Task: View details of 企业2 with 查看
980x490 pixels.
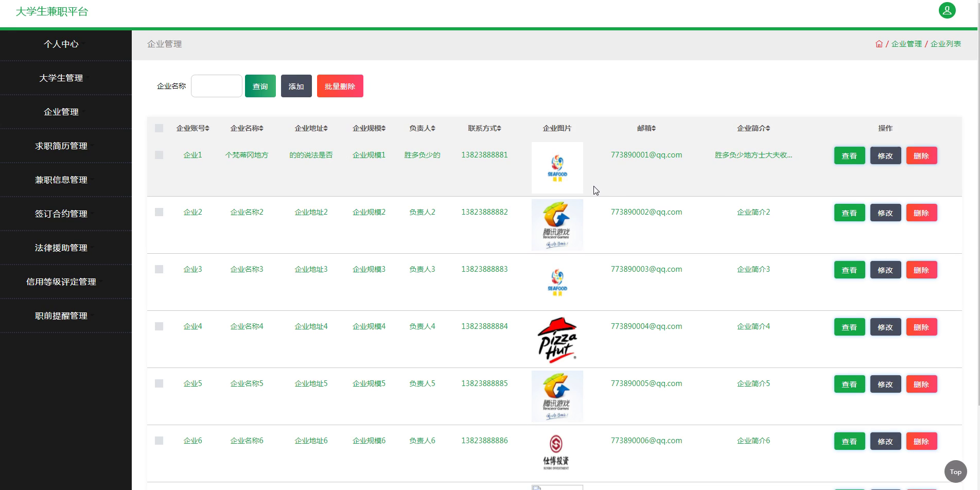Action: coord(849,213)
